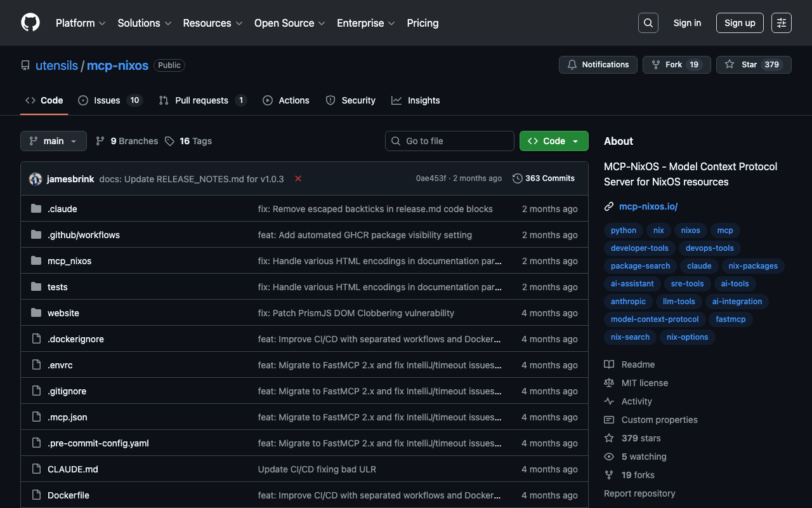Open the green Code dropdown

click(553, 141)
